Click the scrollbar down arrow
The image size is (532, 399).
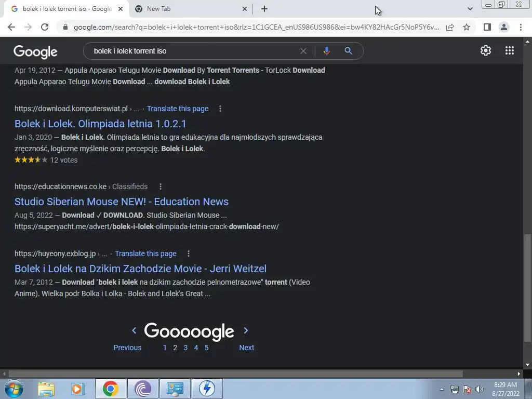[x=527, y=365]
